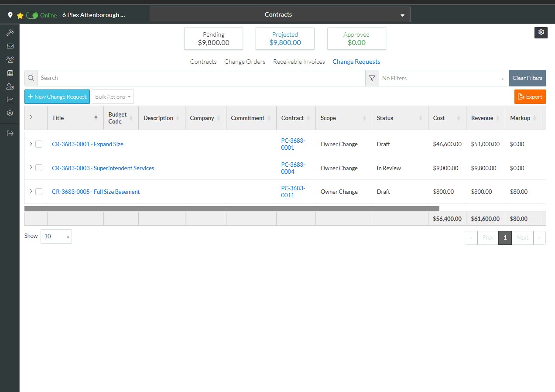Viewport: 555px width, 392px height.
Task: Click the magnifier search icon
Action: [x=31, y=78]
